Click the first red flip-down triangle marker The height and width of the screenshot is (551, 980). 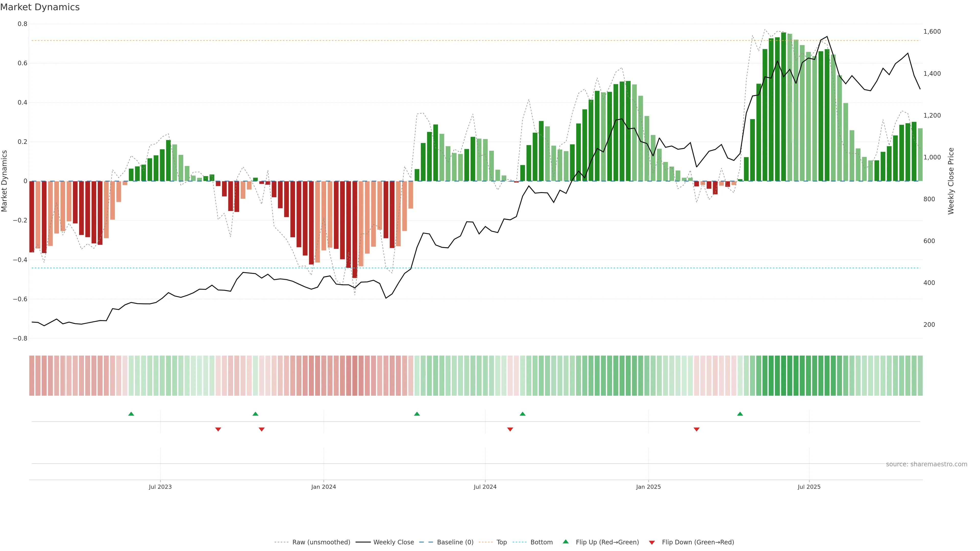(218, 429)
